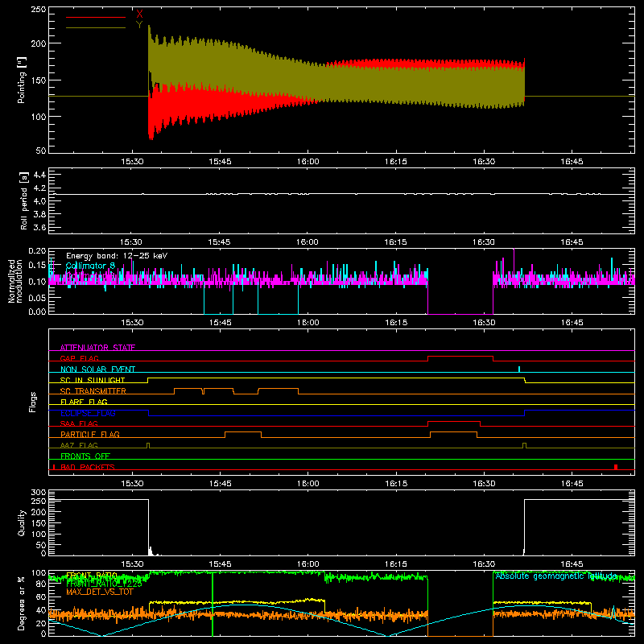
Task: Click the SC_IN_SUNLIGHT label
Action: pos(93,380)
